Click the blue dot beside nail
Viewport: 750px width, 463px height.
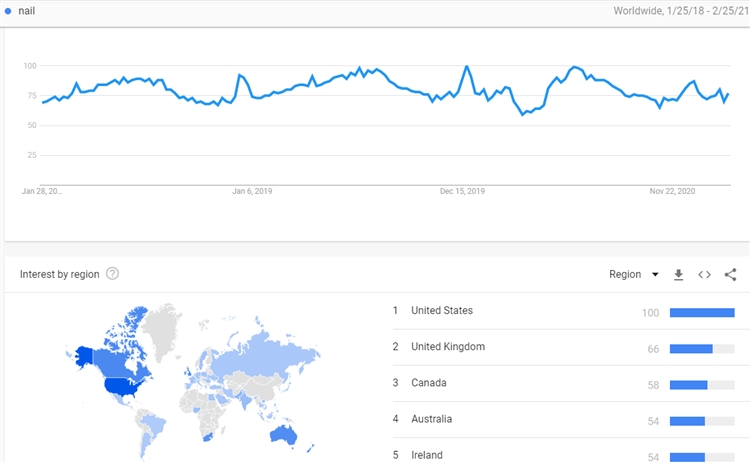(9, 10)
